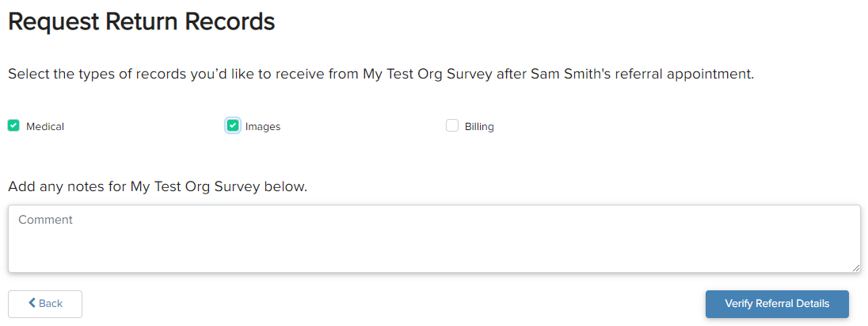Click the "Images" label text

point(263,126)
